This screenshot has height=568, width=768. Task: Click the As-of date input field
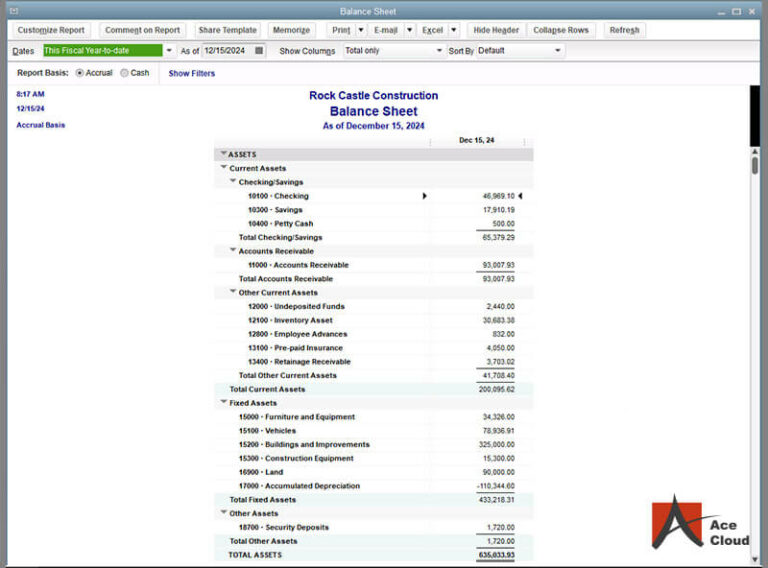227,50
